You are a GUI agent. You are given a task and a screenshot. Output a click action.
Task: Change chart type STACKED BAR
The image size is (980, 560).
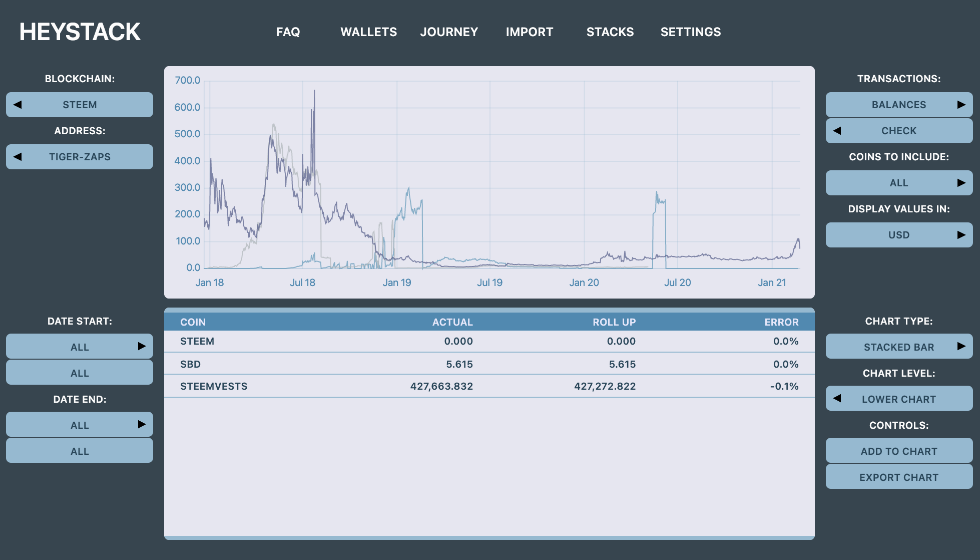899,346
